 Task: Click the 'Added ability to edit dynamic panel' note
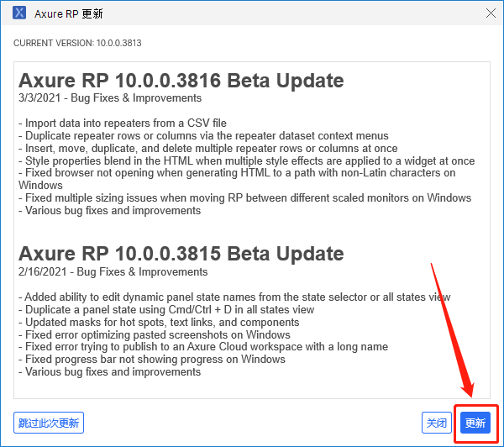click(x=234, y=297)
